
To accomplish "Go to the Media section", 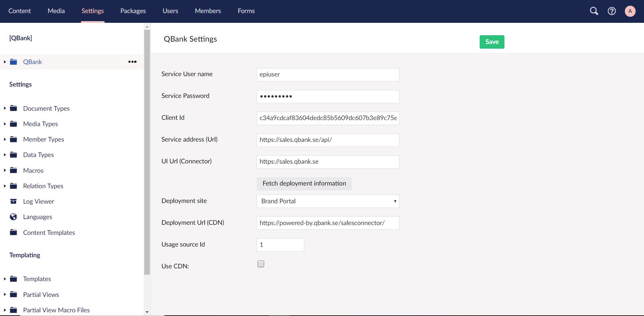I will (56, 11).
